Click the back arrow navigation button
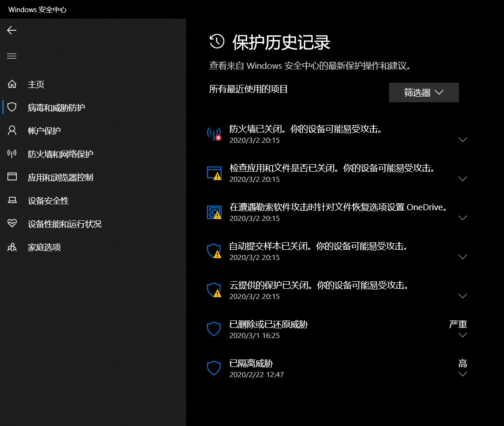Viewport: 504px width, 426px height. point(11,30)
